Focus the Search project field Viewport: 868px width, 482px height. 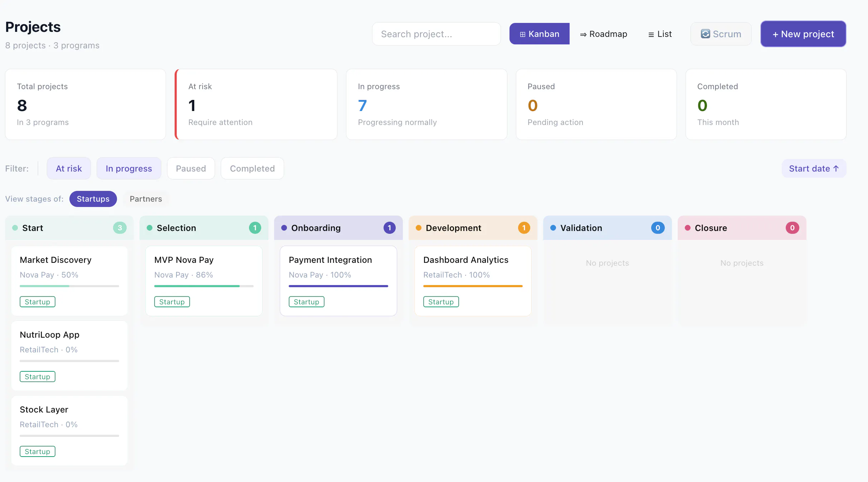coord(437,34)
